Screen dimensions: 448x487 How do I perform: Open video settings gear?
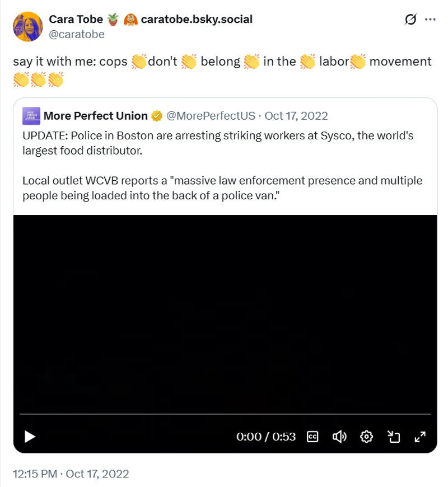click(367, 437)
